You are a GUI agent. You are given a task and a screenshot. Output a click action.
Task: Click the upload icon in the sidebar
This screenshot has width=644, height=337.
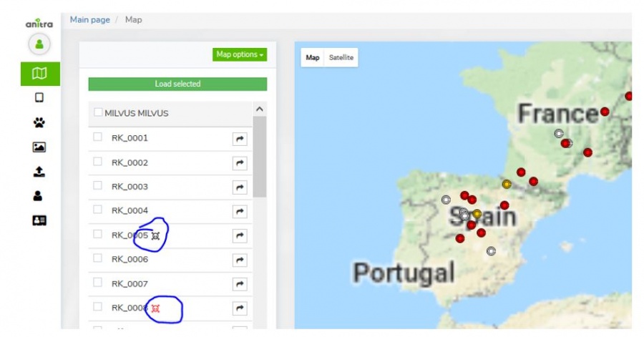coord(39,172)
